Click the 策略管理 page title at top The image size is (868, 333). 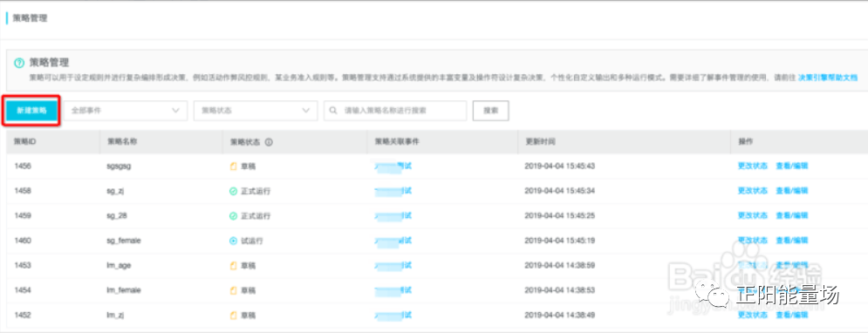click(30, 18)
